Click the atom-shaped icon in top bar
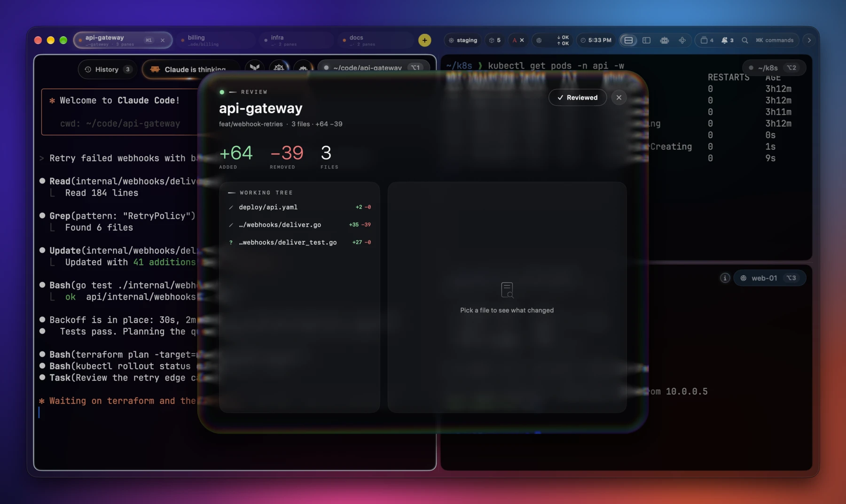 point(682,40)
